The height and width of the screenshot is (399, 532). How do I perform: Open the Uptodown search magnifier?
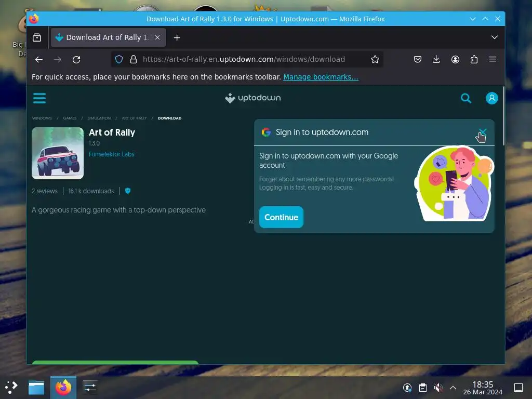click(x=466, y=98)
